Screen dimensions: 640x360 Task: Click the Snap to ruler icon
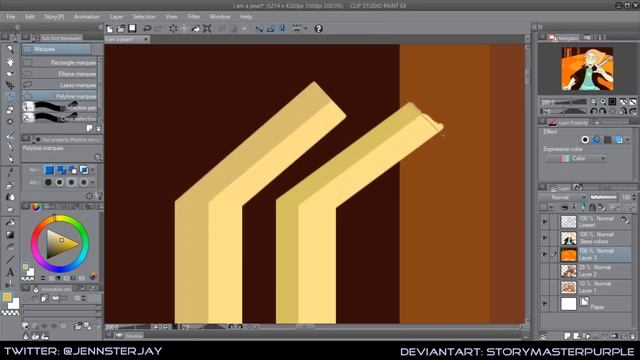[x=259, y=29]
